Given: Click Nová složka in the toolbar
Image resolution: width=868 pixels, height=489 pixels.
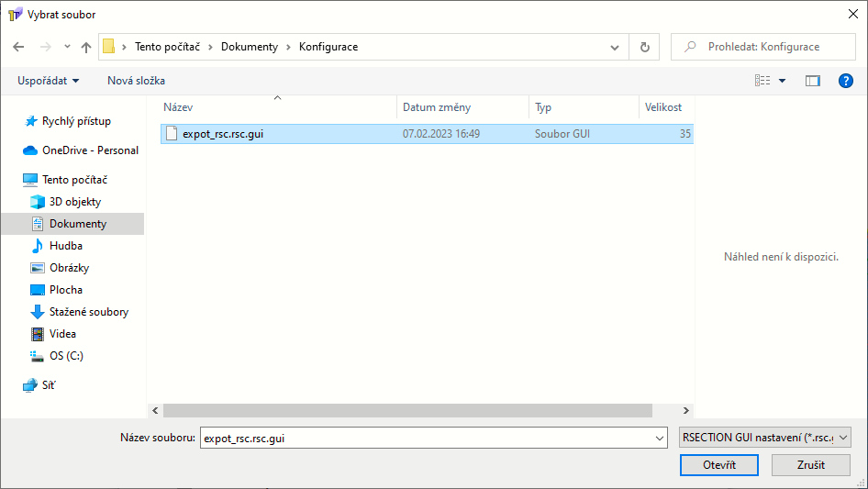Looking at the screenshot, I should (x=136, y=81).
